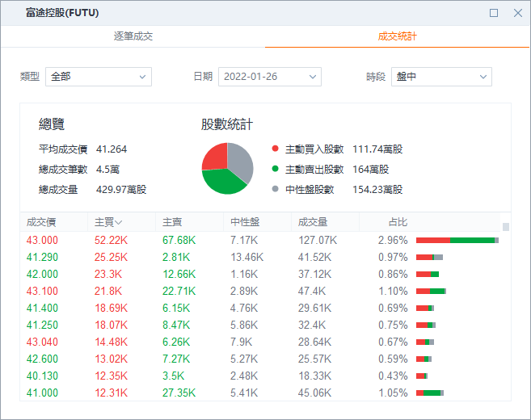Open the 時段 dropdown showing 盤中
Screen dimensions: 531x420
coord(441,77)
